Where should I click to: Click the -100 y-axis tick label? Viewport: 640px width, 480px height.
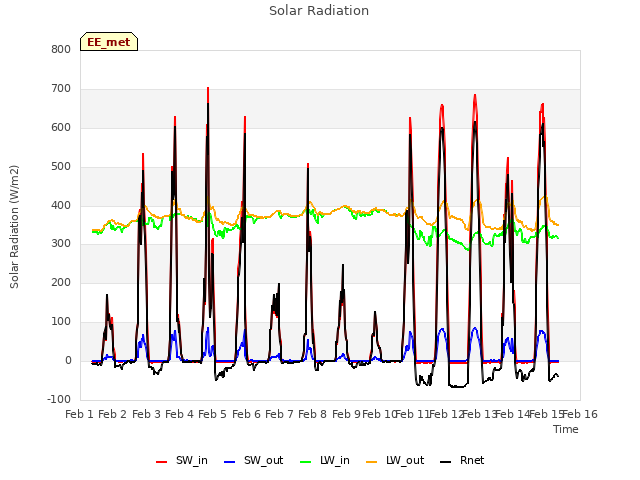(59, 400)
